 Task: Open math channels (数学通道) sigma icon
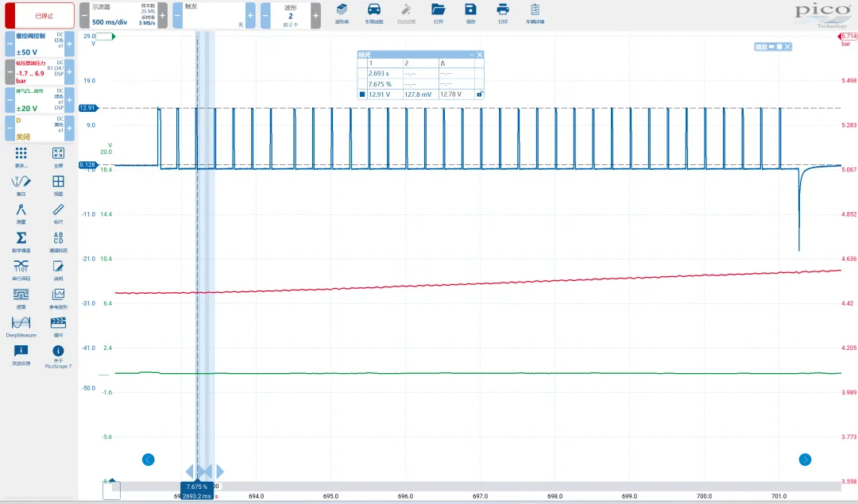pos(21,241)
